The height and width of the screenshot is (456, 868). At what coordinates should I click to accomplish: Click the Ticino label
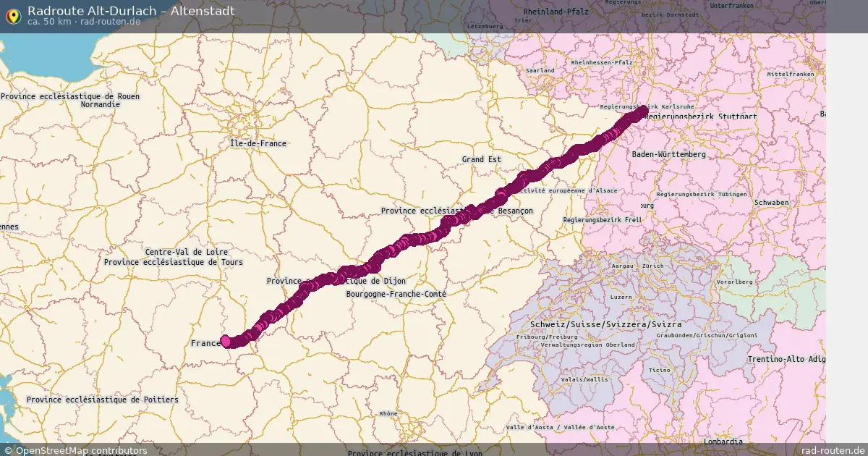pos(660,370)
